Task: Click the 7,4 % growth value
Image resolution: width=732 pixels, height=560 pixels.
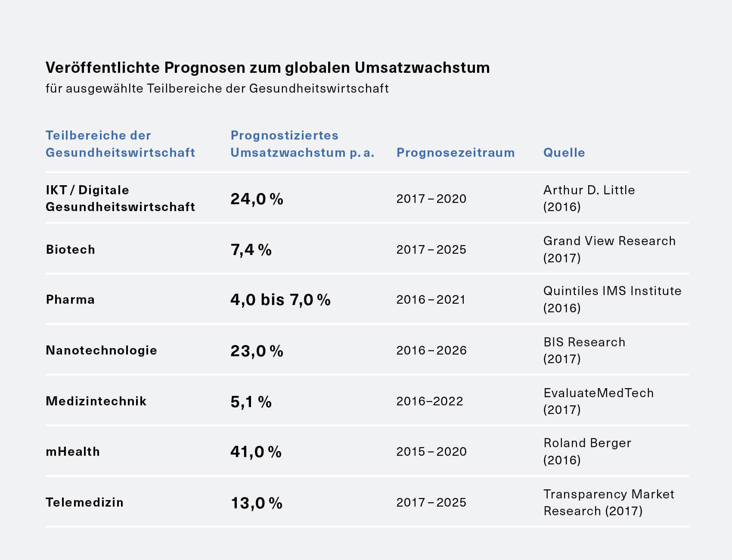Action: coord(251,249)
